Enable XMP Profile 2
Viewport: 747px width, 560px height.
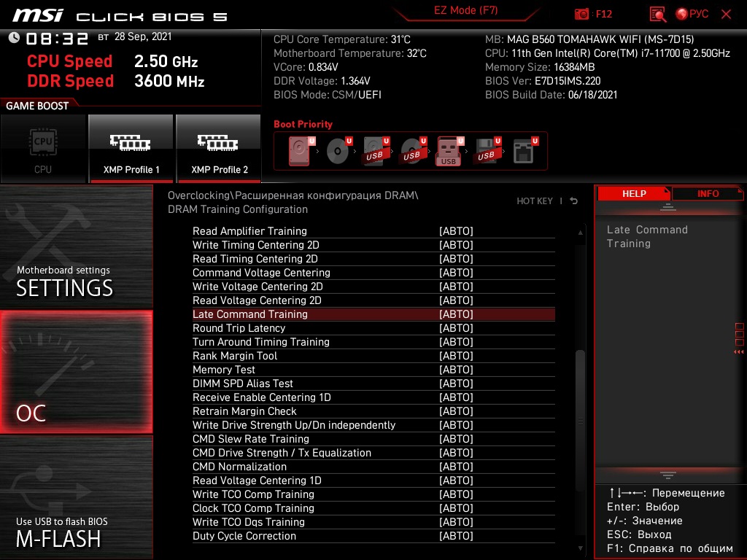219,149
